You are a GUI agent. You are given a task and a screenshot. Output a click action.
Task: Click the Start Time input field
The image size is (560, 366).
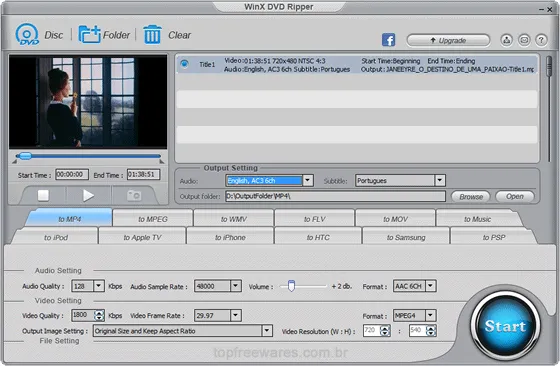pyautogui.click(x=72, y=175)
